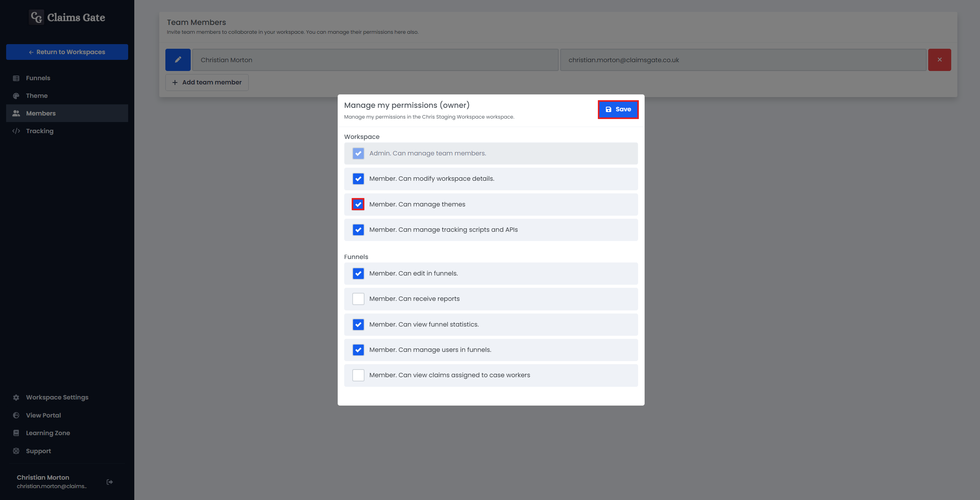This screenshot has width=980, height=500.
Task: Enable Member Can receive reports checkbox
Action: click(x=358, y=299)
